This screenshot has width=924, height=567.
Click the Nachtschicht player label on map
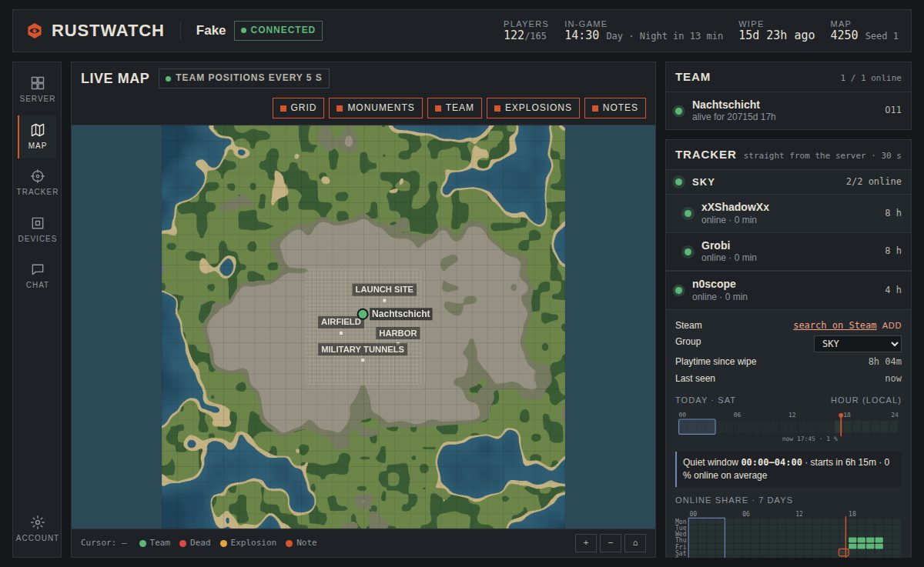pos(400,314)
